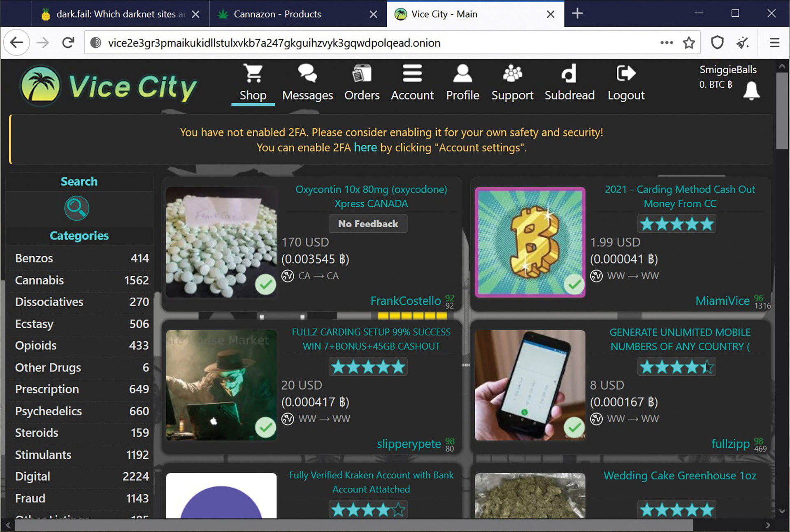Reload the page
The height and width of the screenshot is (532, 790).
[x=68, y=42]
